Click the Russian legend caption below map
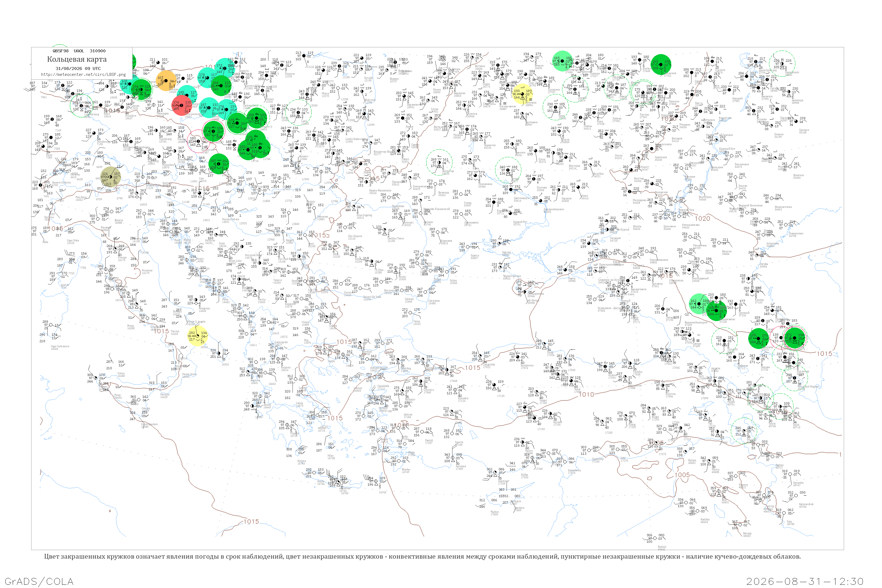The width and height of the screenshot is (882, 588). click(x=422, y=557)
